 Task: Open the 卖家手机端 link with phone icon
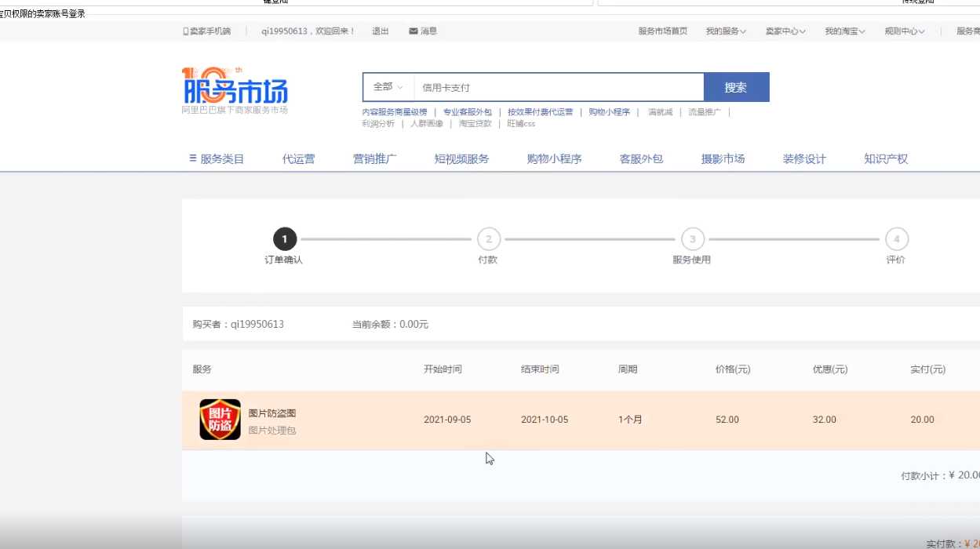pos(207,31)
